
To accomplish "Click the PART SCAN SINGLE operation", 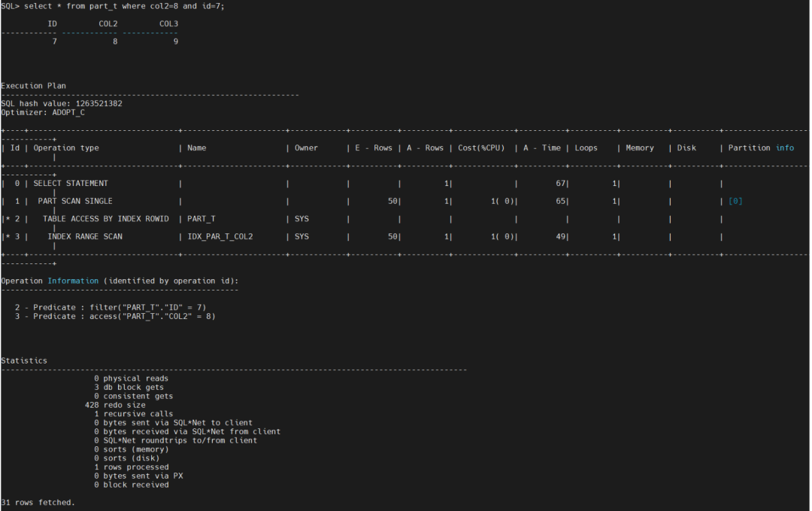I will pos(75,201).
